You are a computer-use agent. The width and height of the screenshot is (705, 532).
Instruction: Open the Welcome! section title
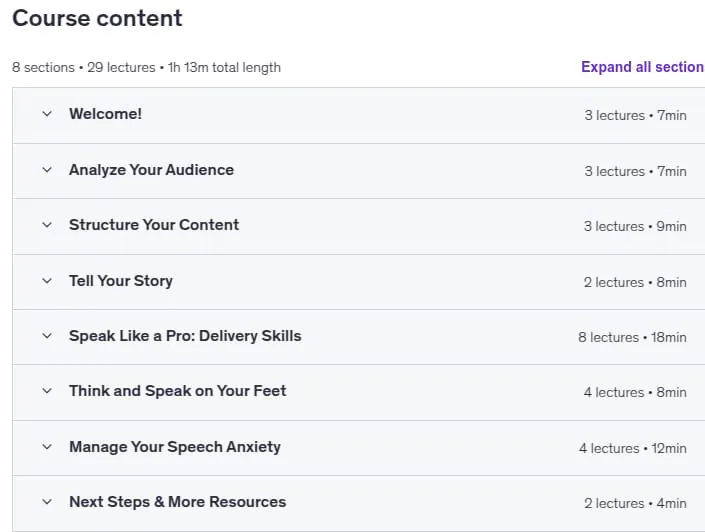(x=105, y=114)
